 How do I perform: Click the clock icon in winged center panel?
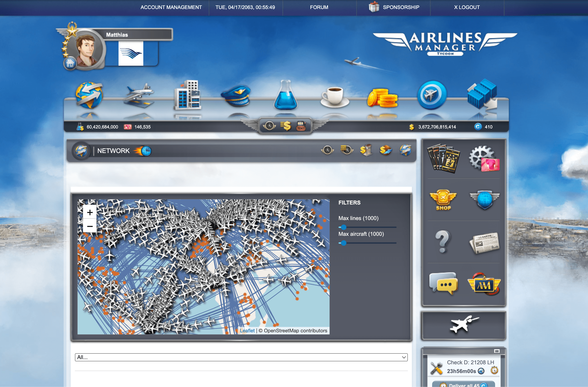pos(269,126)
